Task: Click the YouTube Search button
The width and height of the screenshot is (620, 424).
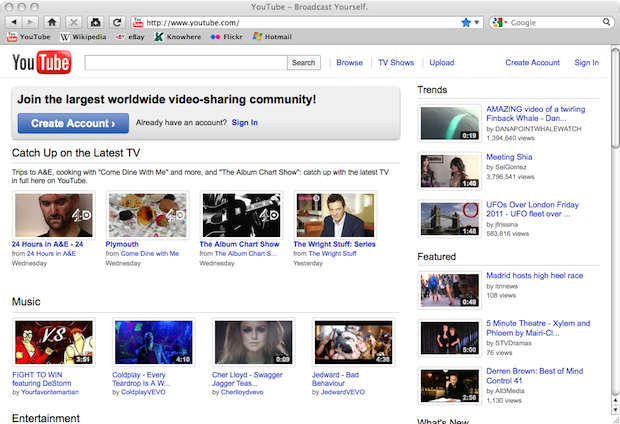Action: pos(304,62)
